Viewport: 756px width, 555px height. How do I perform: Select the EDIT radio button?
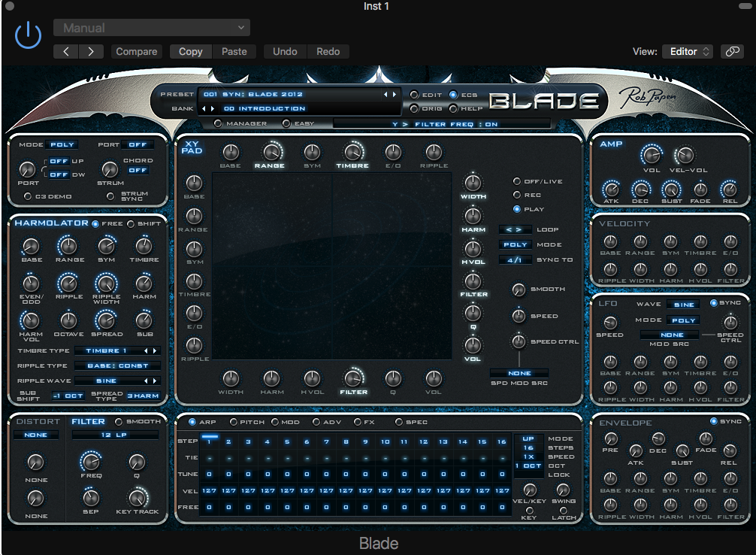point(413,95)
